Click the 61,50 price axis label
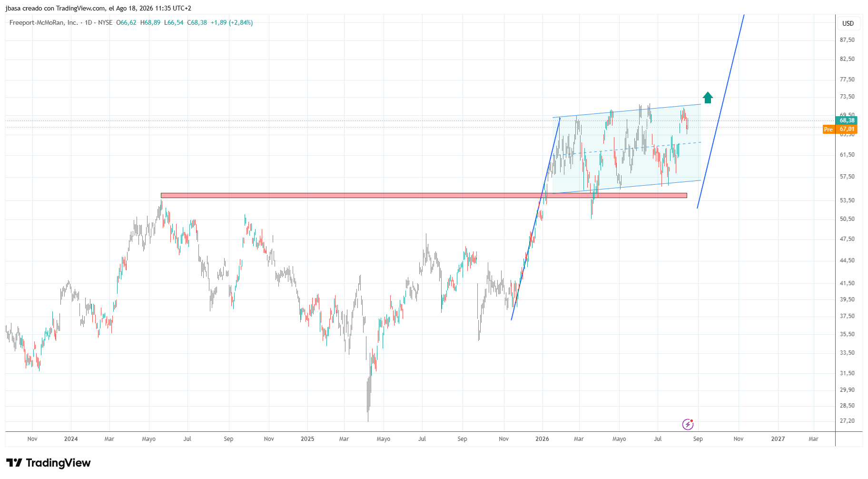This screenshot has width=868, height=479. tap(847, 155)
